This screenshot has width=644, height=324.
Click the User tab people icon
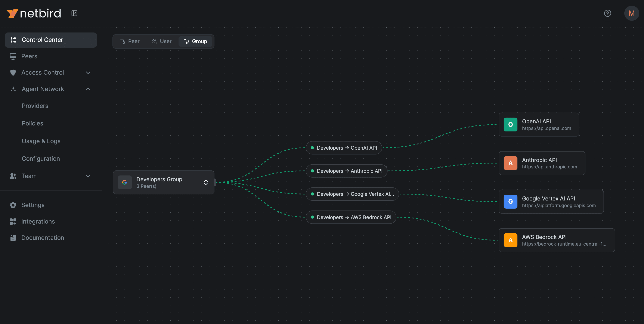coord(154,41)
